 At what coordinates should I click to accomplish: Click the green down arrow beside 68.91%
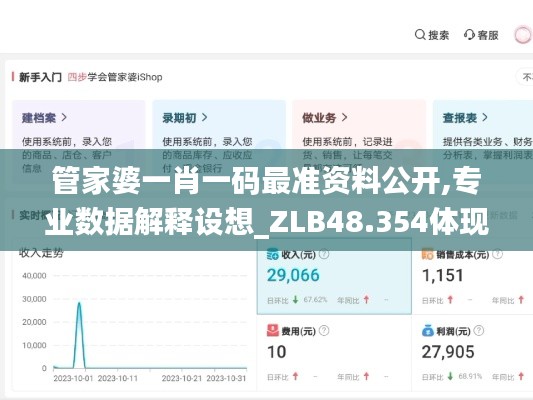click(450, 376)
